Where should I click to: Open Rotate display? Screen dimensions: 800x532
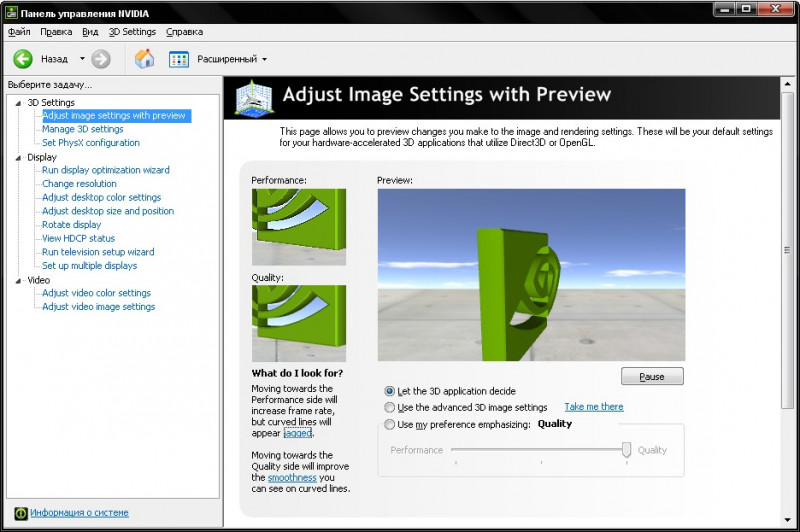pyautogui.click(x=71, y=225)
